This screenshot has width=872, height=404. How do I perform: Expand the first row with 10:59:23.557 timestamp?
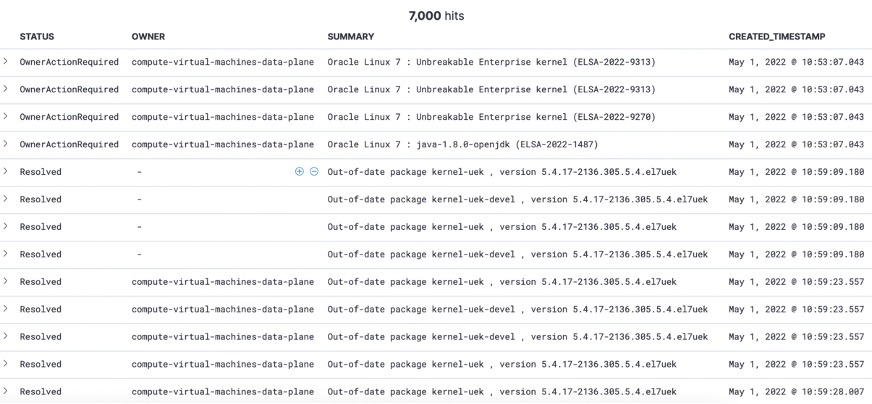[x=5, y=281]
